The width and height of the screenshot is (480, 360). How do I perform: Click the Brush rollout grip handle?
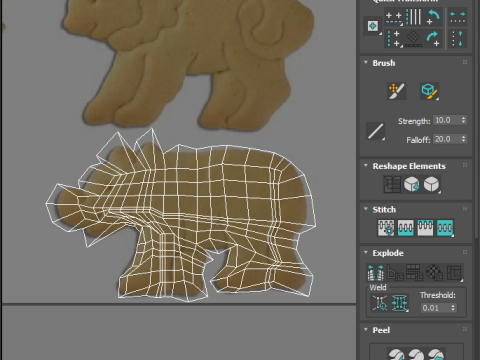click(x=465, y=62)
